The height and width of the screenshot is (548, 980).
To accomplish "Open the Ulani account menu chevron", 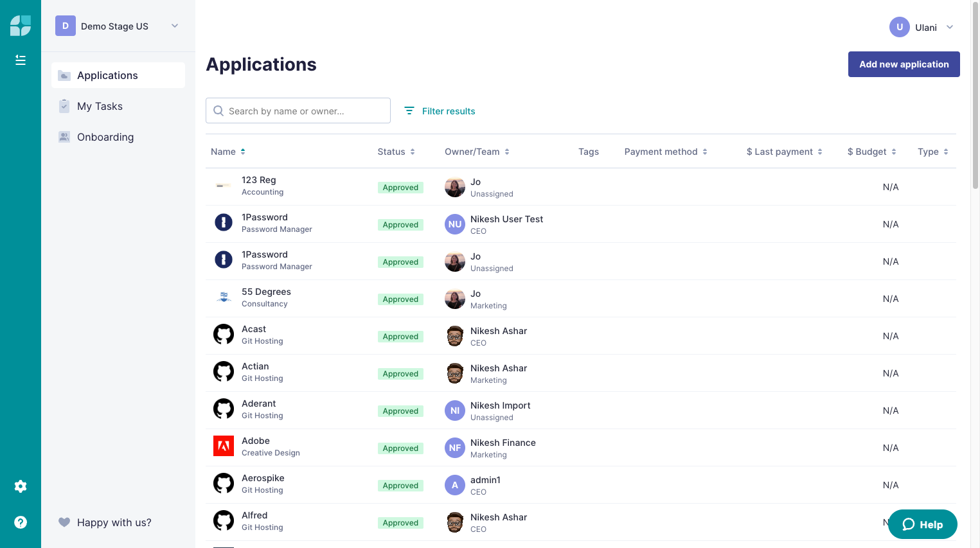I will 950,27.
